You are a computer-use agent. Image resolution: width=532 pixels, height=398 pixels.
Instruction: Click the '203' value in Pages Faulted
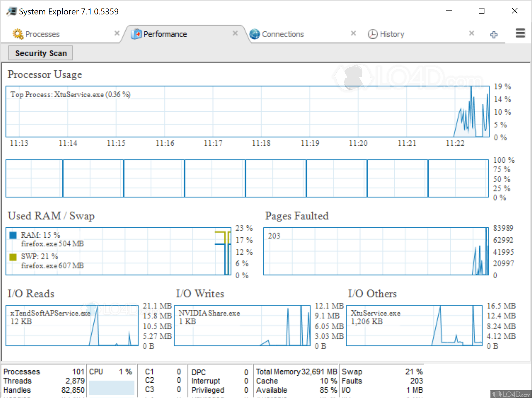tap(274, 236)
